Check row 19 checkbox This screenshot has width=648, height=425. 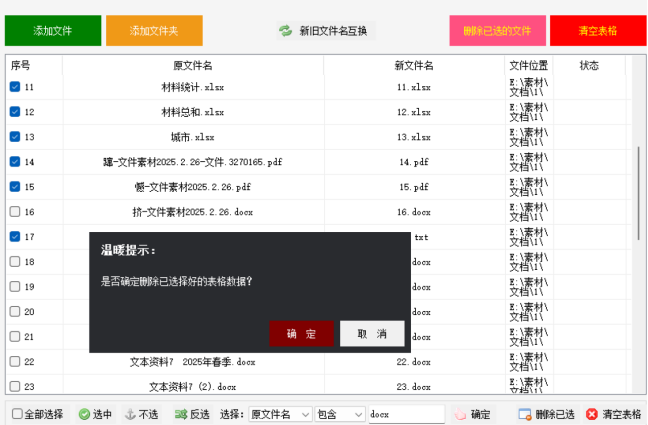[15, 287]
